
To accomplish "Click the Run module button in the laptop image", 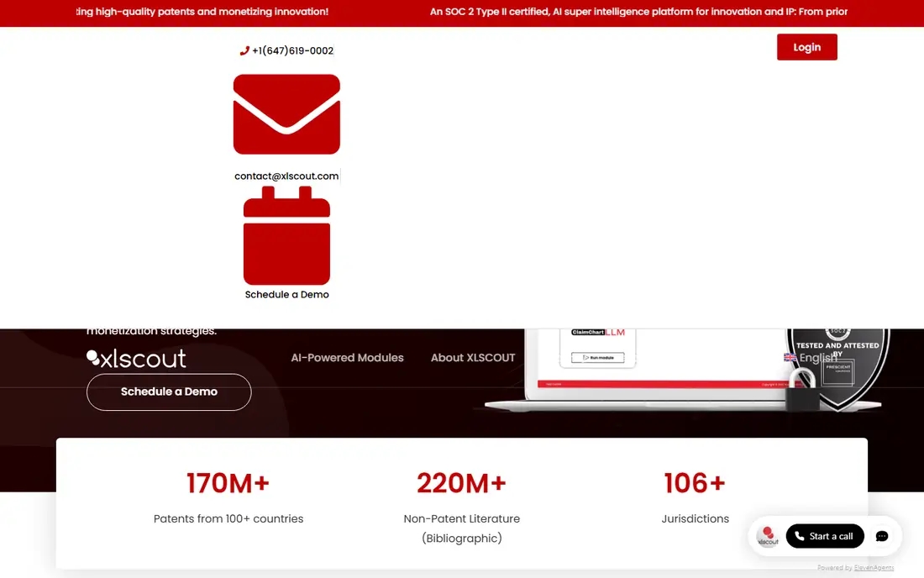I will (x=597, y=358).
